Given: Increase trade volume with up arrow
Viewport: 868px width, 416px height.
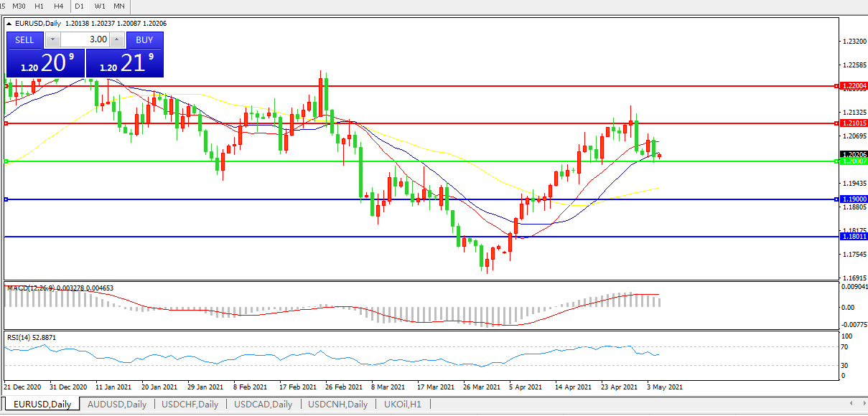Looking at the screenshot, I should pyautogui.click(x=117, y=39).
